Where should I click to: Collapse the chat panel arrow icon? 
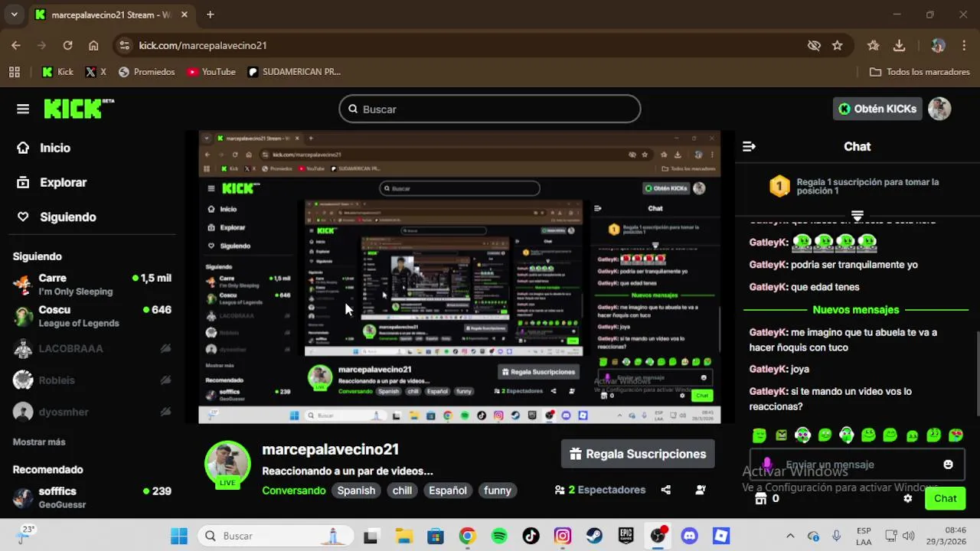tap(749, 146)
